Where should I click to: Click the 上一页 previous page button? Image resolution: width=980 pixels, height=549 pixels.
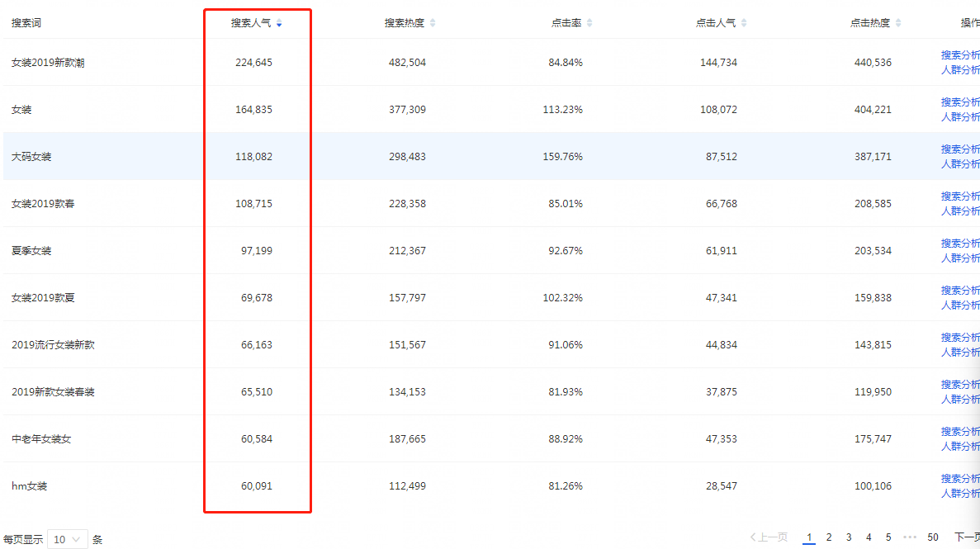pos(769,537)
